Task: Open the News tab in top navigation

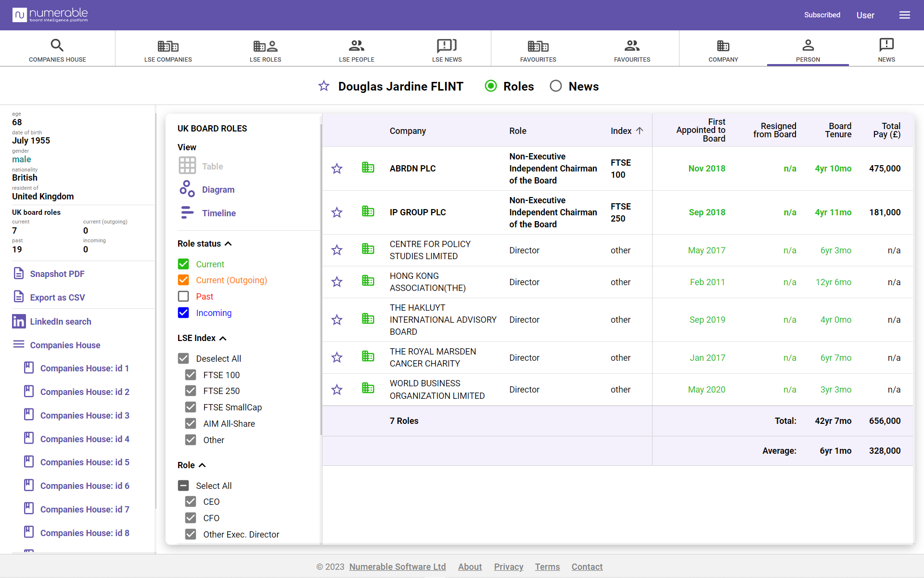Action: point(886,51)
